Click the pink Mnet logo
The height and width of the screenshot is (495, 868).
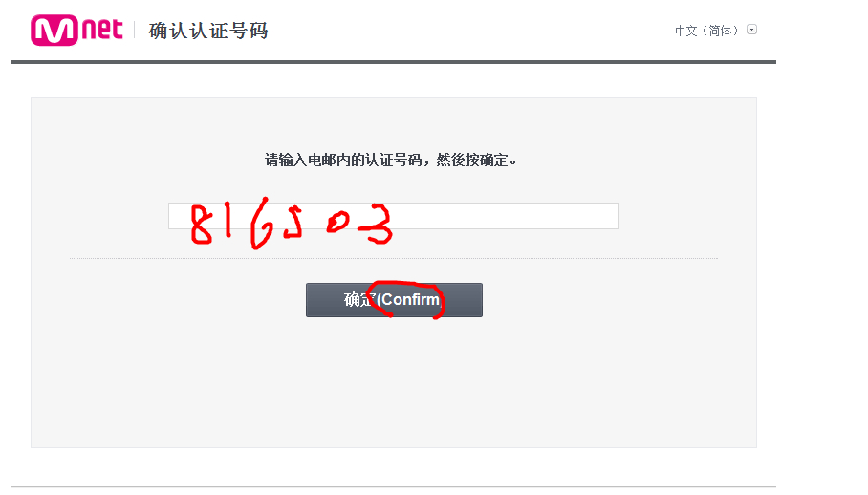76,30
